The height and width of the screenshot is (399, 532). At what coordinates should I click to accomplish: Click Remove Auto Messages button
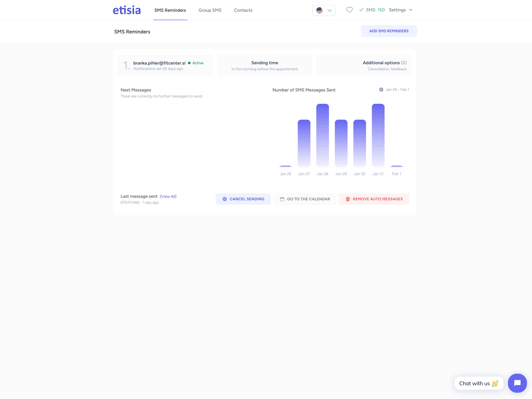[x=374, y=199]
